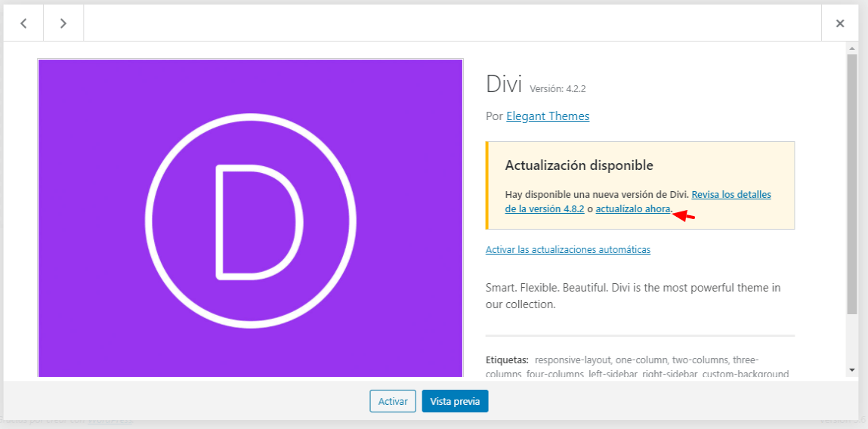The width and height of the screenshot is (868, 429).
Task: Click the scrollbar down arrow
Action: click(852, 369)
